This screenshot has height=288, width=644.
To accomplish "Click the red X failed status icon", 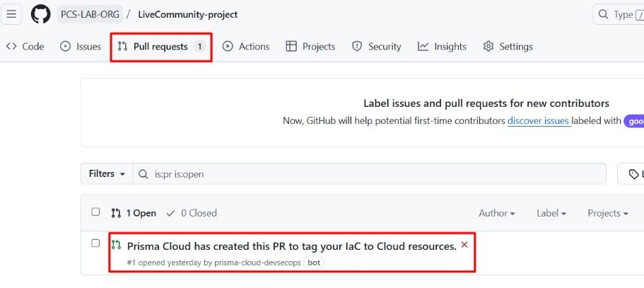I will tap(464, 245).
